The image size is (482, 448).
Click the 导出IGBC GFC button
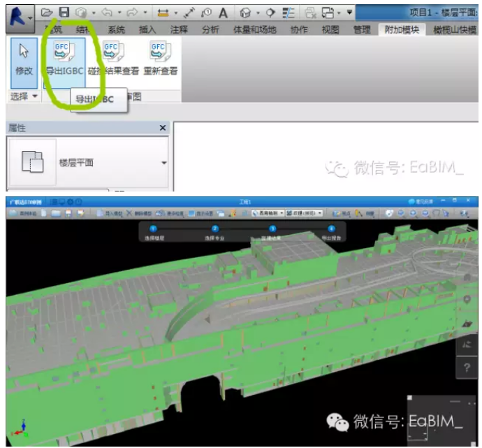(64, 63)
